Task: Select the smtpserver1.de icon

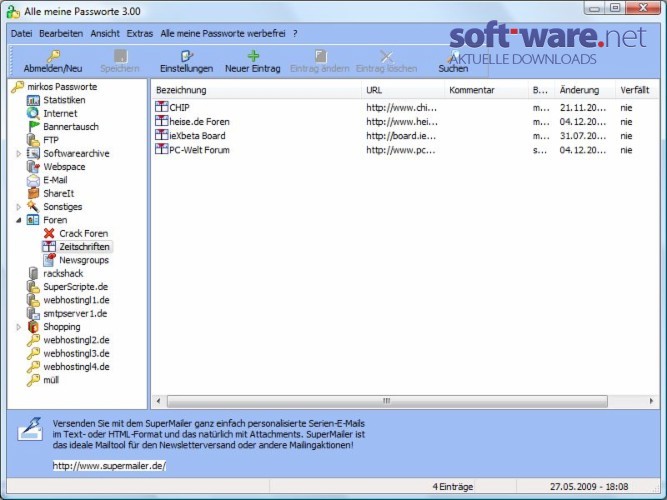Action: (x=33, y=314)
